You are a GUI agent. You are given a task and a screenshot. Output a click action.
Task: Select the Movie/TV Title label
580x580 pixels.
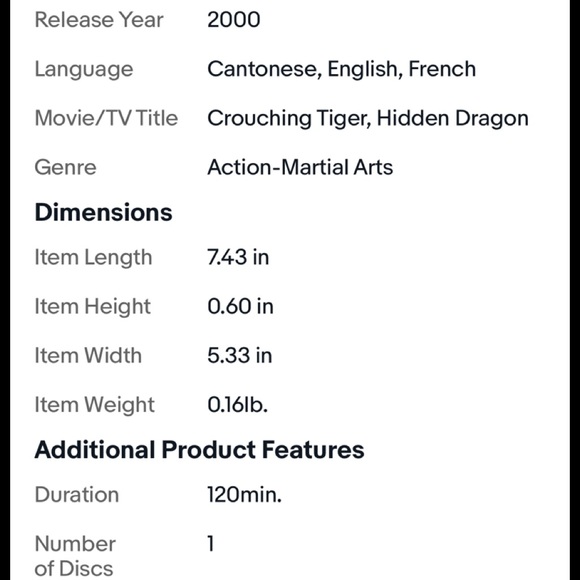[107, 118]
